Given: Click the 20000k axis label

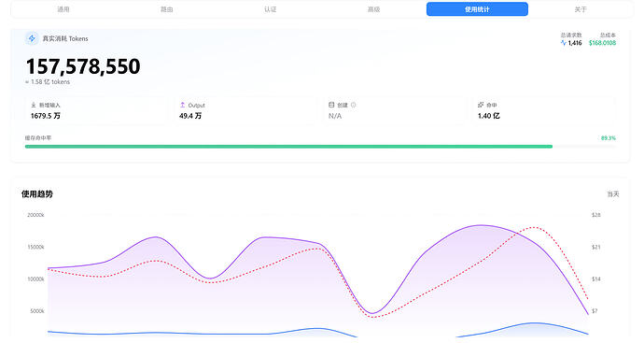Looking at the screenshot, I should (35, 215).
